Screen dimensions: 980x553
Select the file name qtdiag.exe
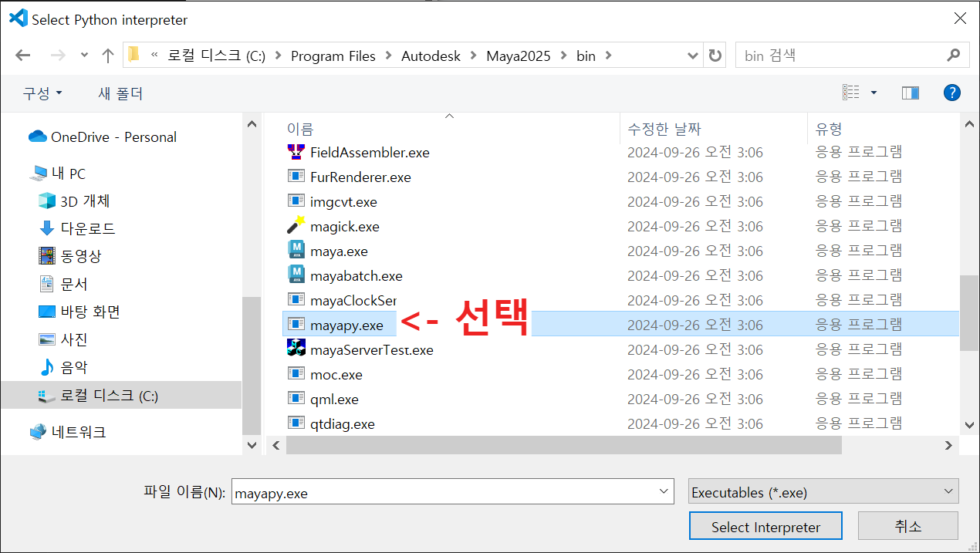[x=343, y=424]
